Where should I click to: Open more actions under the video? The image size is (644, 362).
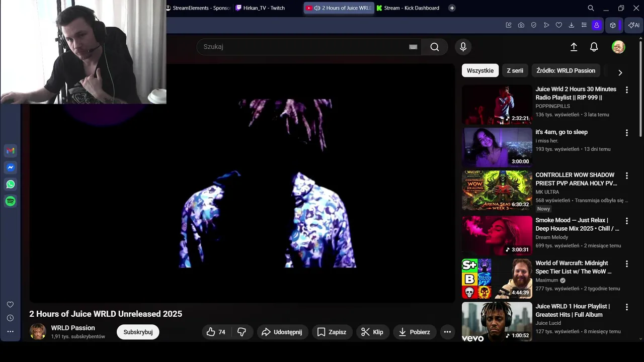447,332
